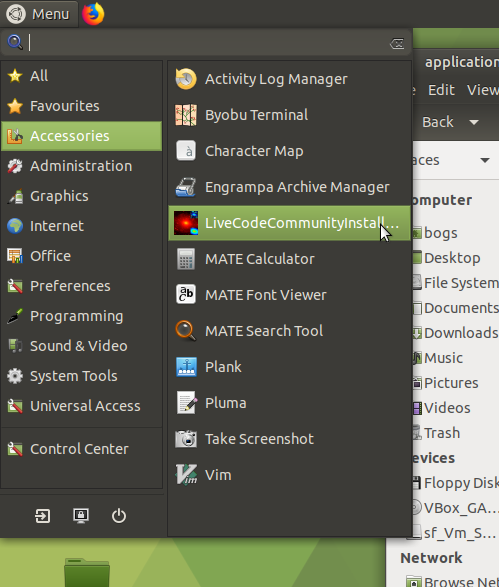Image resolution: width=499 pixels, height=587 pixels.
Task: Open the Administration category
Action: pos(82,166)
